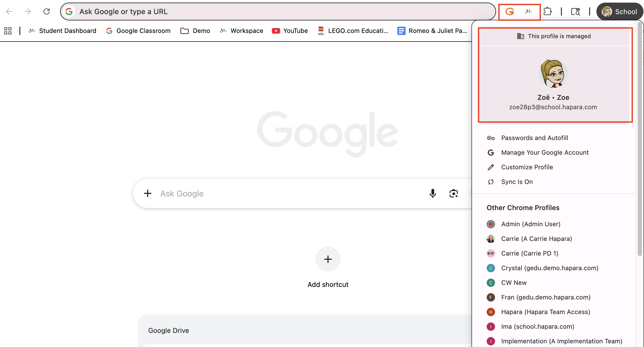Switch to Hapara (Hapara Team Access) profile
This screenshot has height=347, width=644.
[x=554, y=312]
